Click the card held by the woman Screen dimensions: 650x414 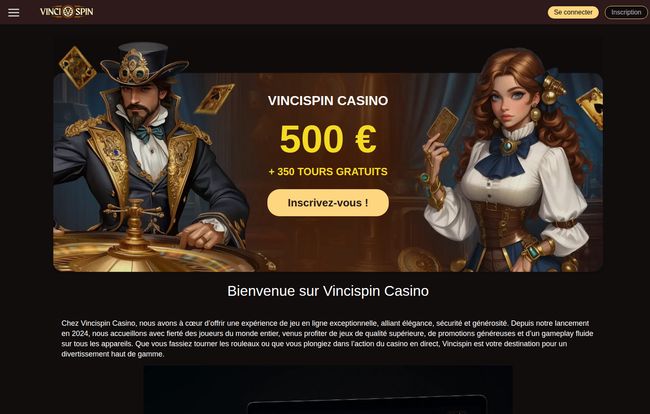[x=442, y=125]
